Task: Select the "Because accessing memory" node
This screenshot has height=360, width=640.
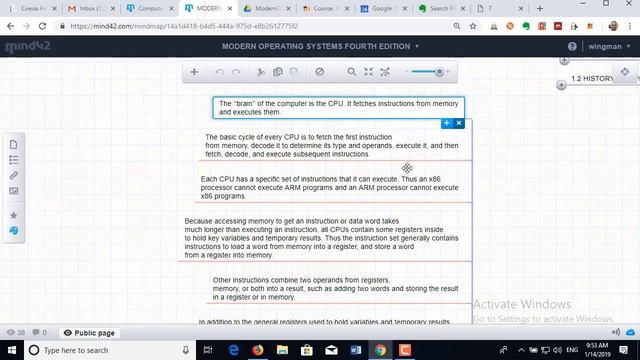Action: (x=321, y=238)
